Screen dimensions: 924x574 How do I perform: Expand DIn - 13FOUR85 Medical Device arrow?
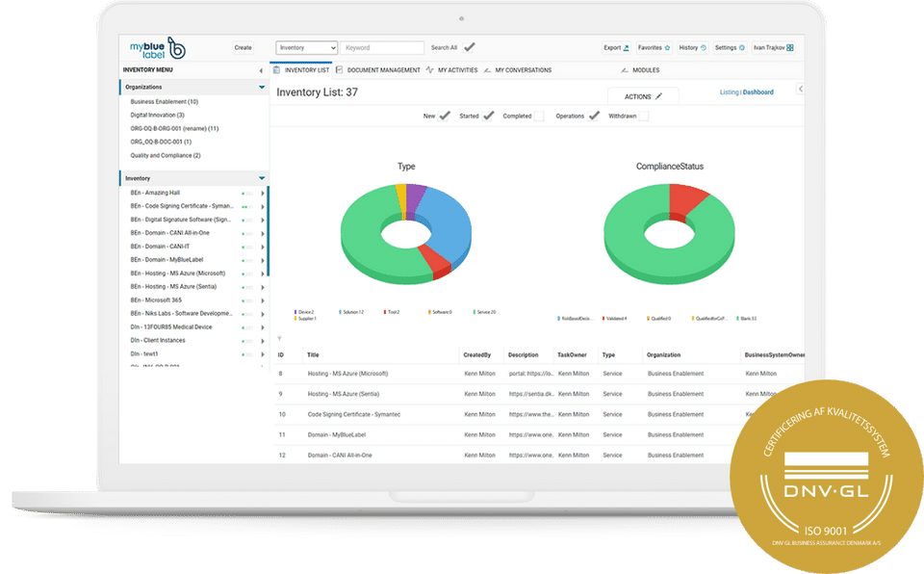tap(262, 327)
